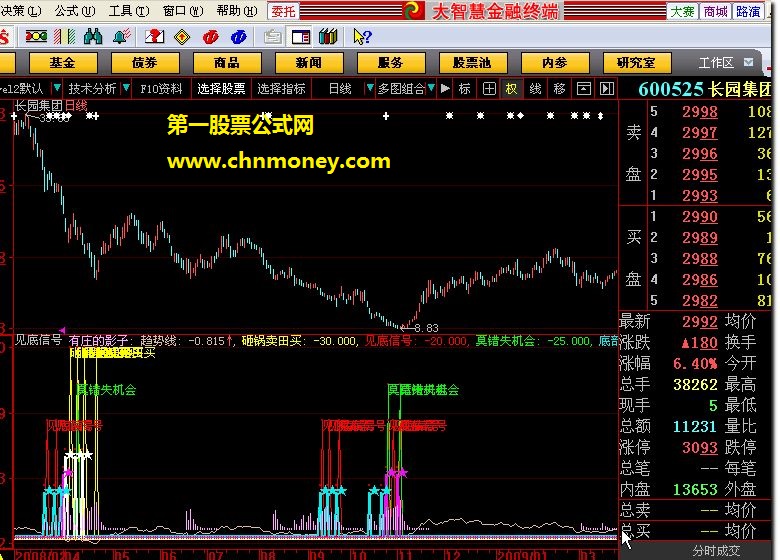Viewport: 780px width, 560px height.
Task: Click the 委托 order button
Action: 283,11
